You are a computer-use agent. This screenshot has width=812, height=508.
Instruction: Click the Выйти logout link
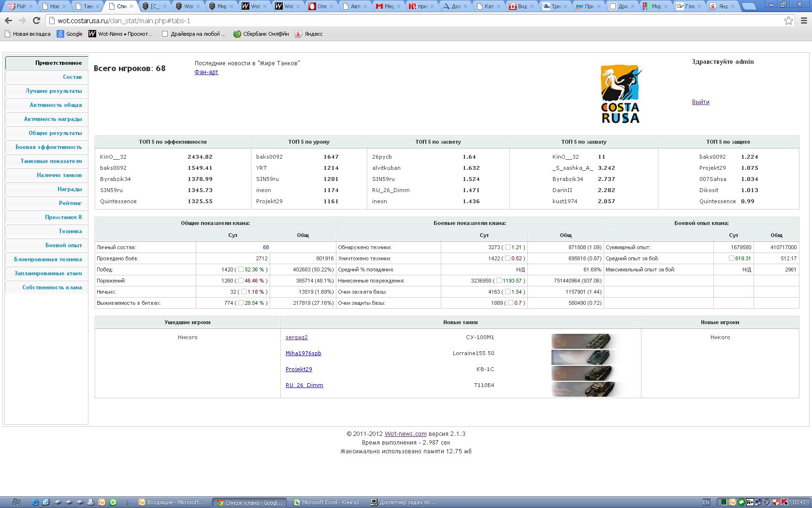click(x=700, y=102)
